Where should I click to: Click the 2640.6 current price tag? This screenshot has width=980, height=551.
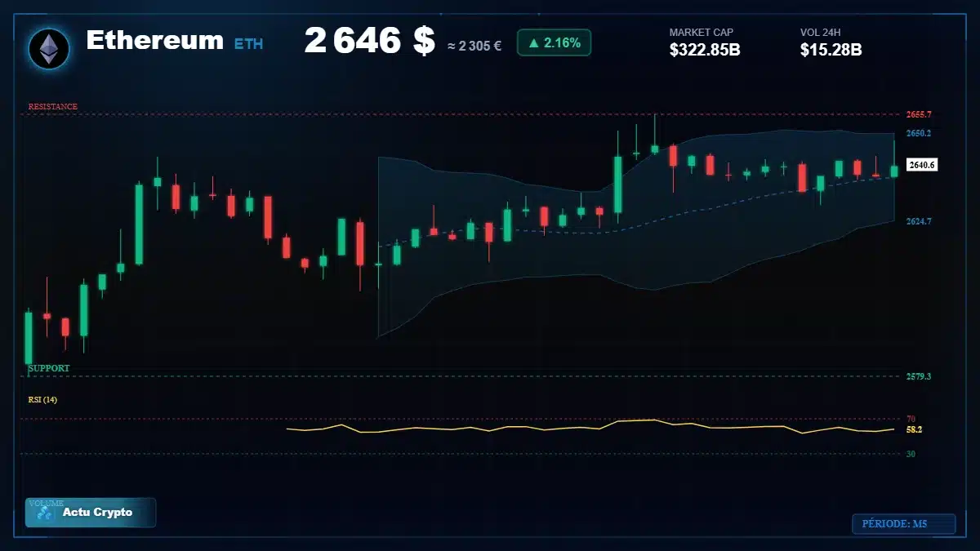(922, 165)
